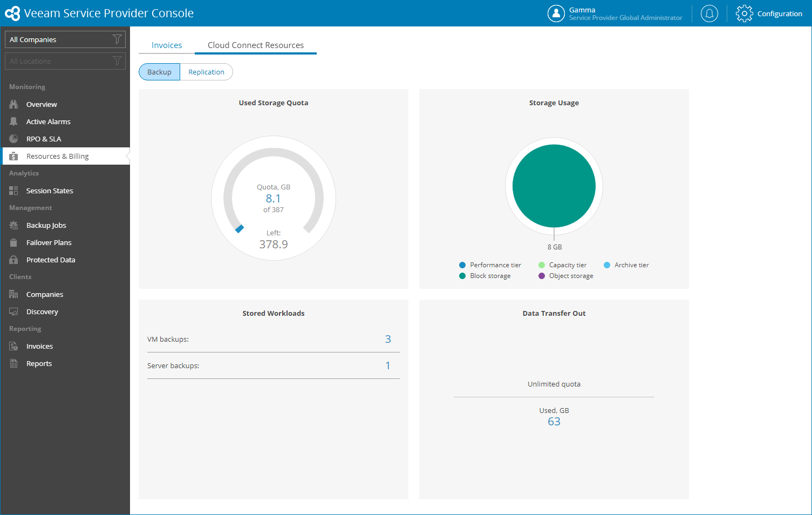812x515 pixels.
Task: Click the Unlimited quota text
Action: [x=554, y=384]
